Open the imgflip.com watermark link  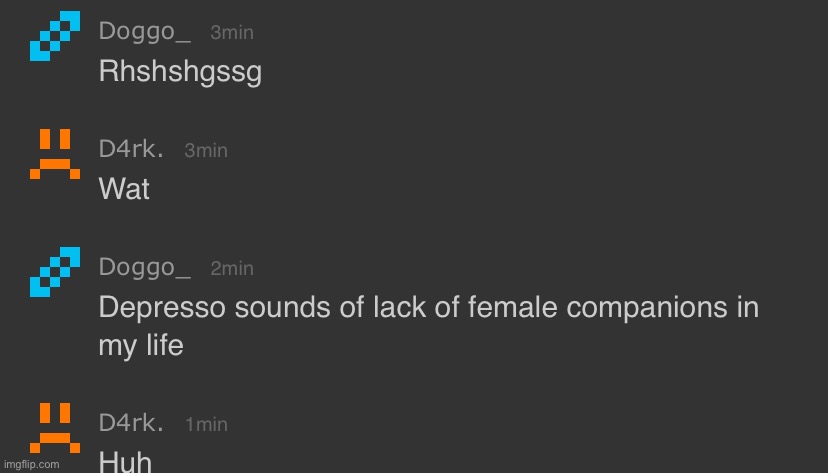click(30, 465)
